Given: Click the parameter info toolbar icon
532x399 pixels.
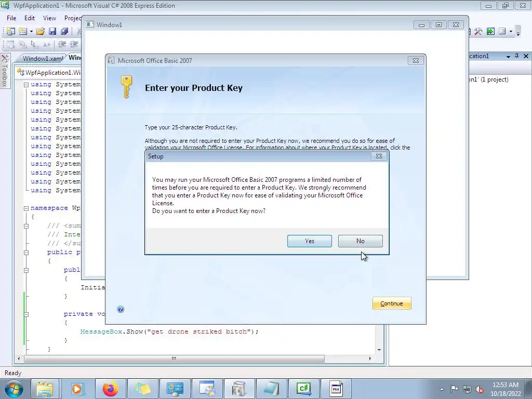Looking at the screenshot, I should [23, 44].
